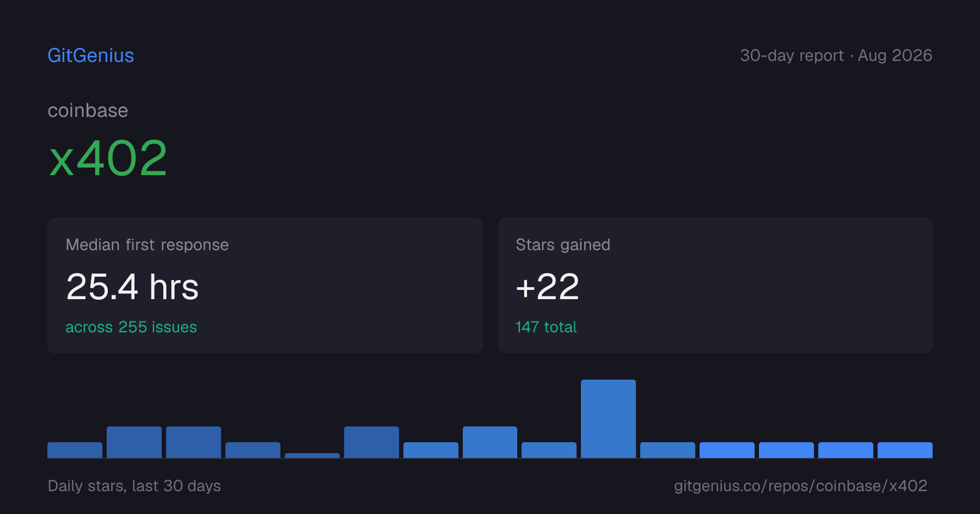Select the bar right after the tallest bar
980x514 pixels.
pyautogui.click(x=667, y=450)
